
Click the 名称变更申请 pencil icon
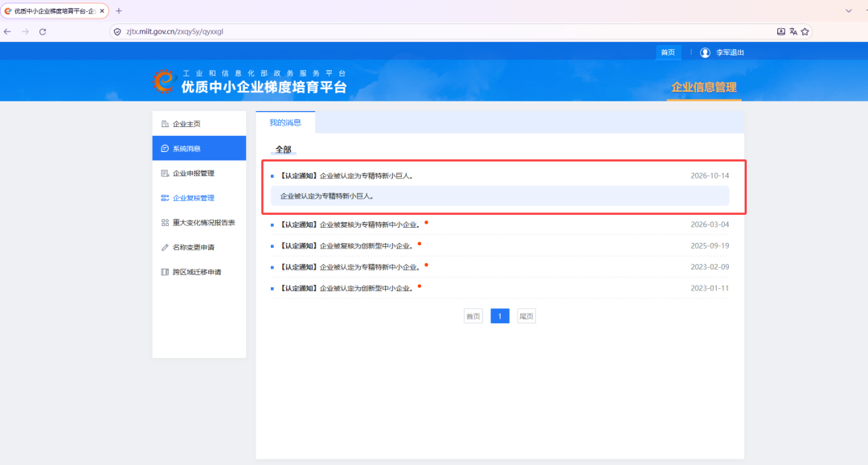click(165, 247)
